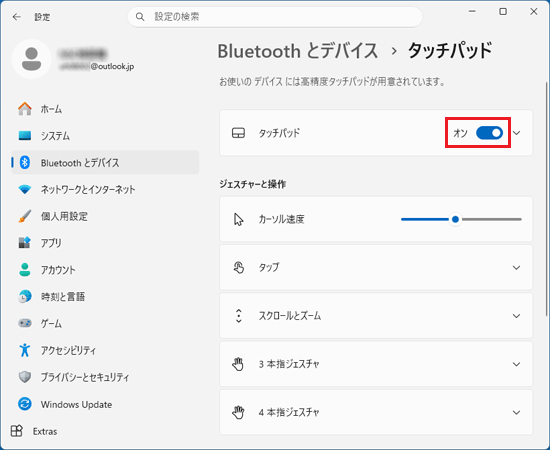Click the ゲーム controller icon
Image resolution: width=550 pixels, height=450 pixels.
coord(25,323)
